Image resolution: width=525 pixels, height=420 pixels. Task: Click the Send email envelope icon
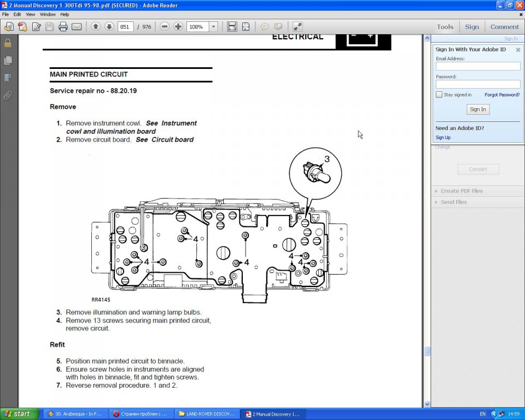coord(77,27)
